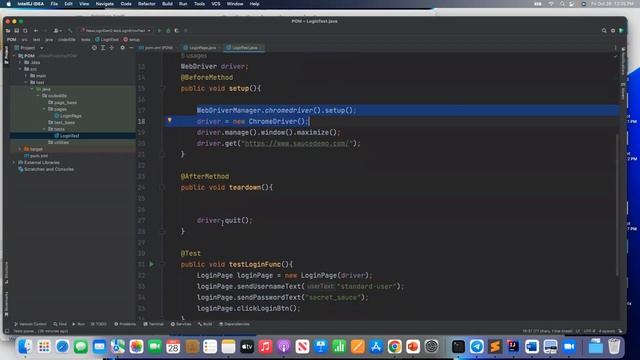Click Run with Coverage icon
Viewport: 640px width, 360px height.
click(x=177, y=31)
